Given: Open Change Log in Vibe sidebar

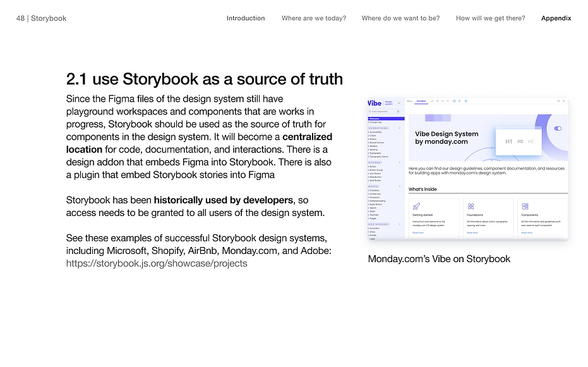Looking at the screenshot, I should 375,122.
